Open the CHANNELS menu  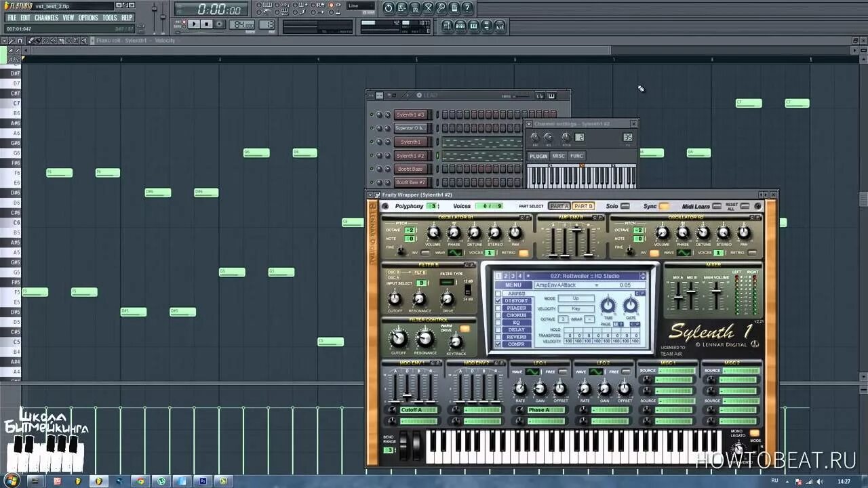(46, 18)
